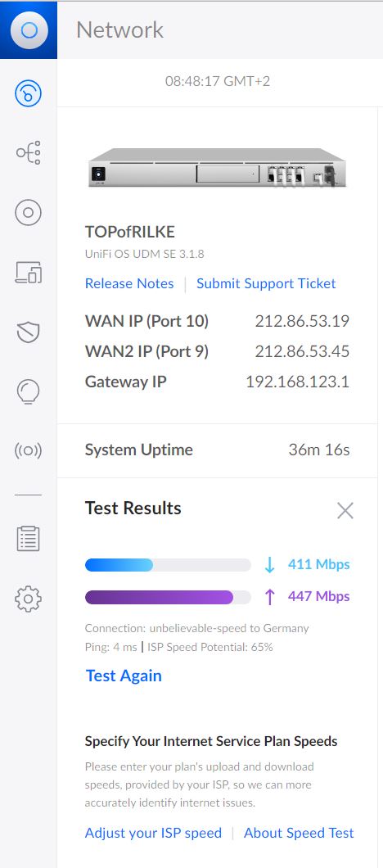The height and width of the screenshot is (868, 383).
Task: Open the Insights lightbulb icon
Action: 28,392
